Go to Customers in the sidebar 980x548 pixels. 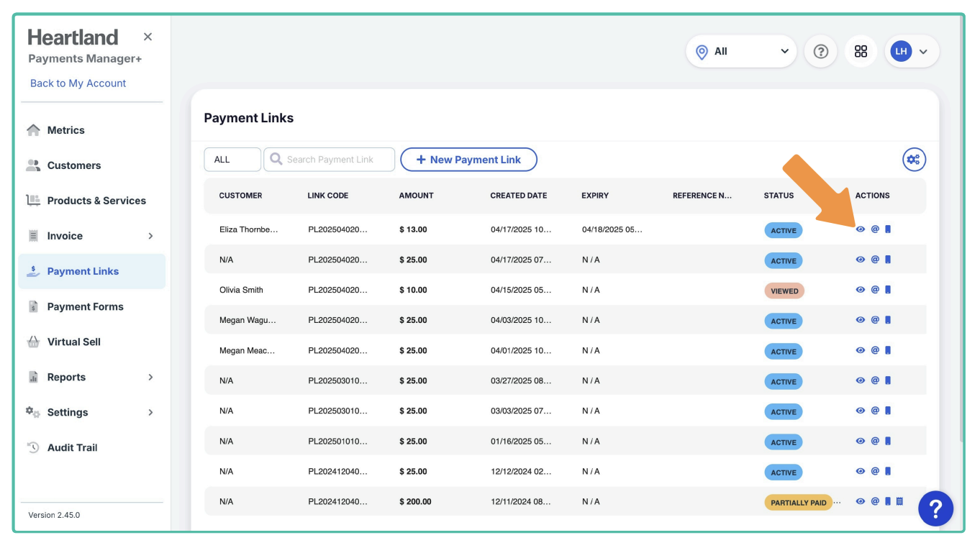click(x=73, y=165)
